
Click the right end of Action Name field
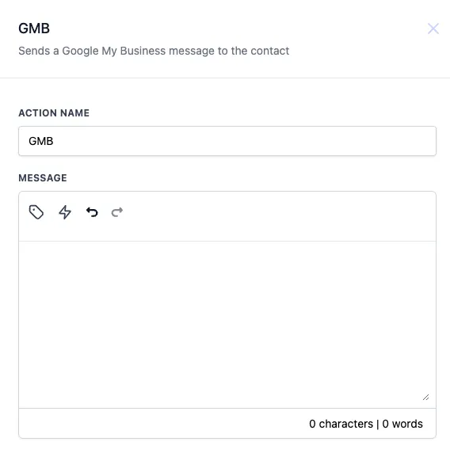click(425, 141)
